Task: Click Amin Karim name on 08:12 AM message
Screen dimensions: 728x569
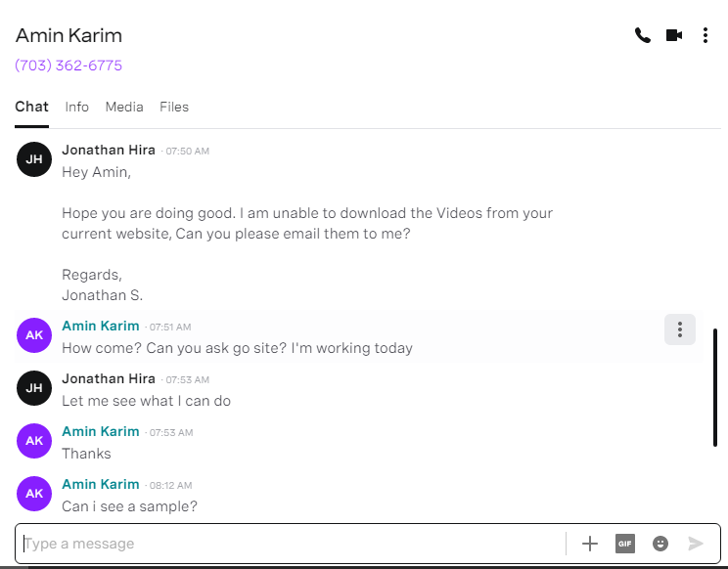Action: [101, 484]
